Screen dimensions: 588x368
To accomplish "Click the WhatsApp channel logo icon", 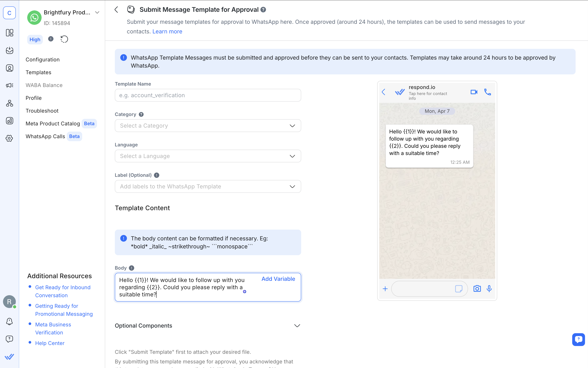I will (34, 18).
